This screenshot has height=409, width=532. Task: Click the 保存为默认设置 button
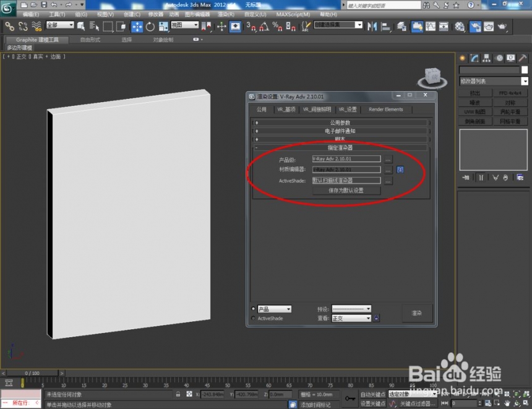[x=346, y=191]
